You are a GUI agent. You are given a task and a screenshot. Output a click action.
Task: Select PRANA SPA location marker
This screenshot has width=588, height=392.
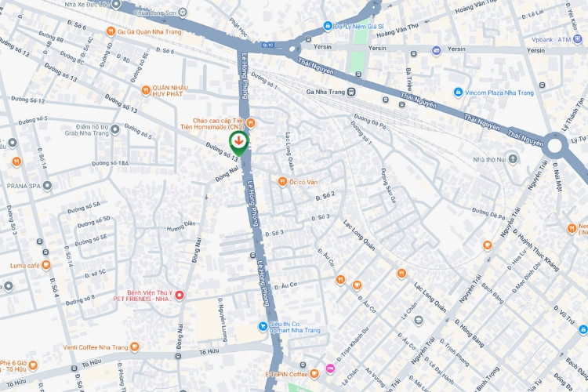tap(47, 186)
